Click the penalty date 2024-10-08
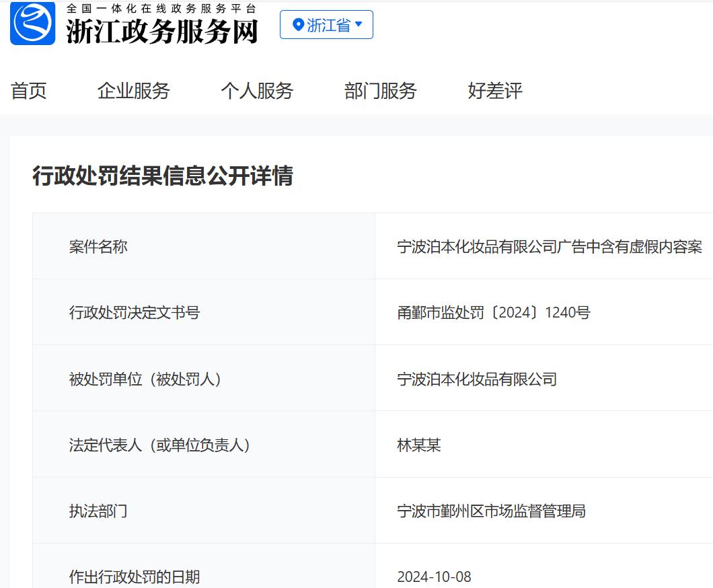This screenshot has width=713, height=588. pos(434,577)
